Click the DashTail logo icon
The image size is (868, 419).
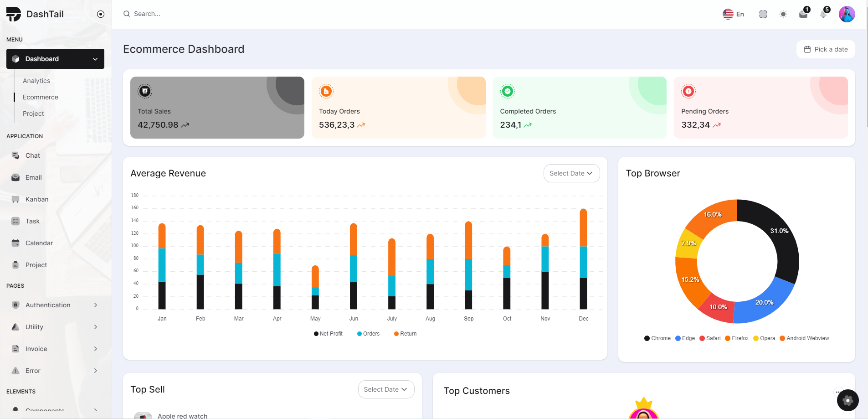click(14, 14)
